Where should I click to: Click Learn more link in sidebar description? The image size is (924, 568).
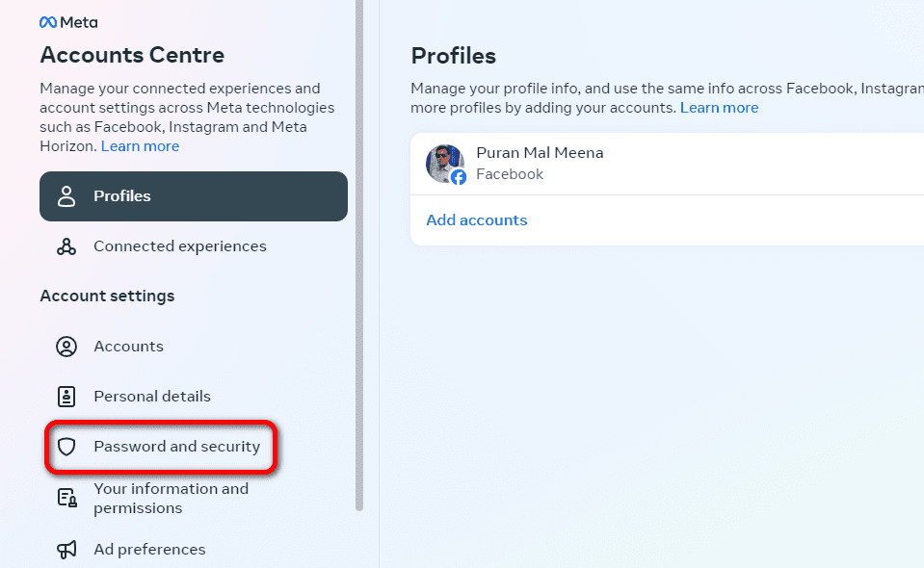pos(140,146)
